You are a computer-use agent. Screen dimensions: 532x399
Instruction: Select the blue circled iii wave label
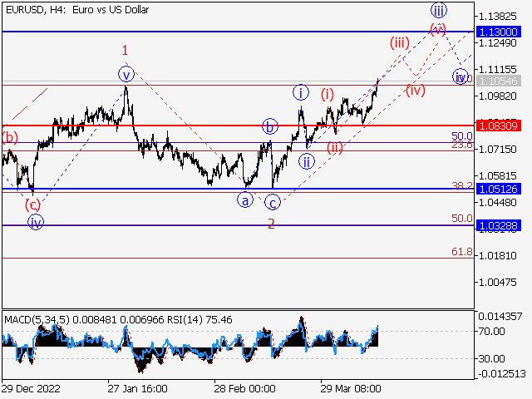(x=439, y=11)
